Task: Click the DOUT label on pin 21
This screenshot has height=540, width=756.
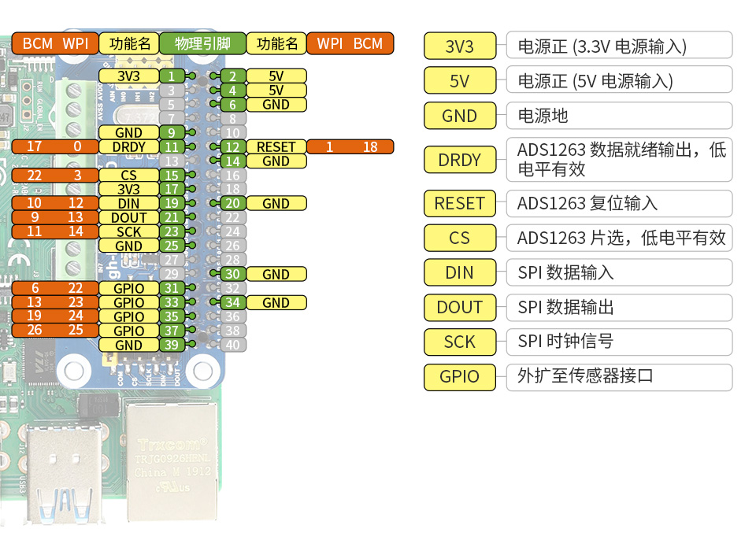Action: [x=128, y=217]
